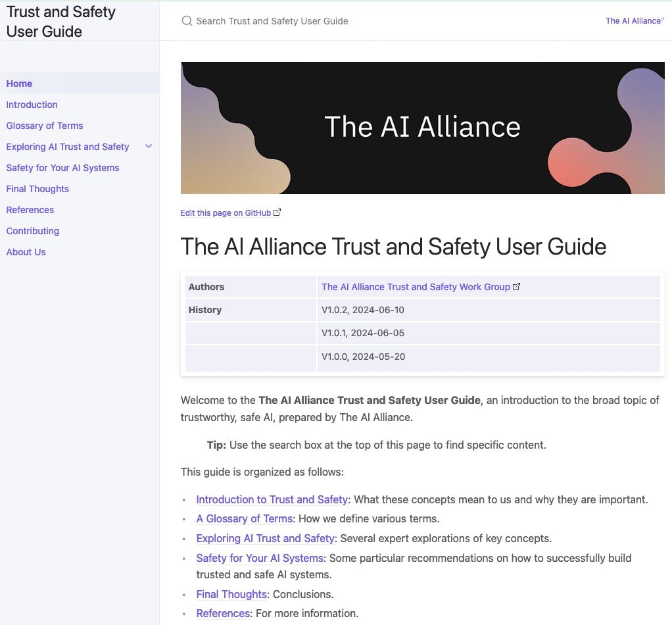The width and height of the screenshot is (672, 625).
Task: Open the Glossary of Terms sidebar entry
Action: click(x=44, y=126)
